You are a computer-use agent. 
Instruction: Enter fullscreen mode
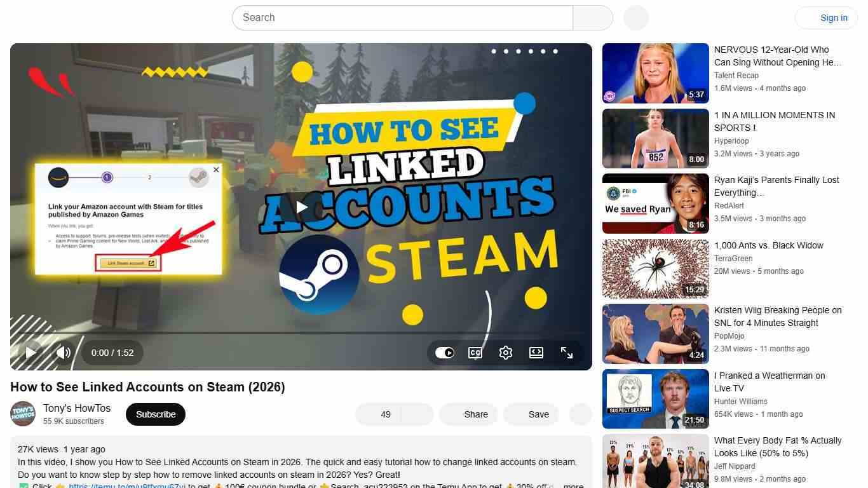pos(566,353)
